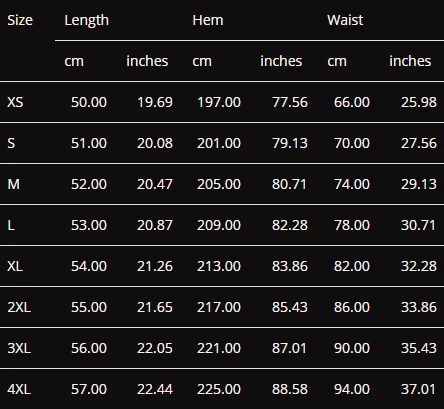Viewport: 444px width, 409px height.
Task: Select the 4XL size row label
Action: coord(19,389)
